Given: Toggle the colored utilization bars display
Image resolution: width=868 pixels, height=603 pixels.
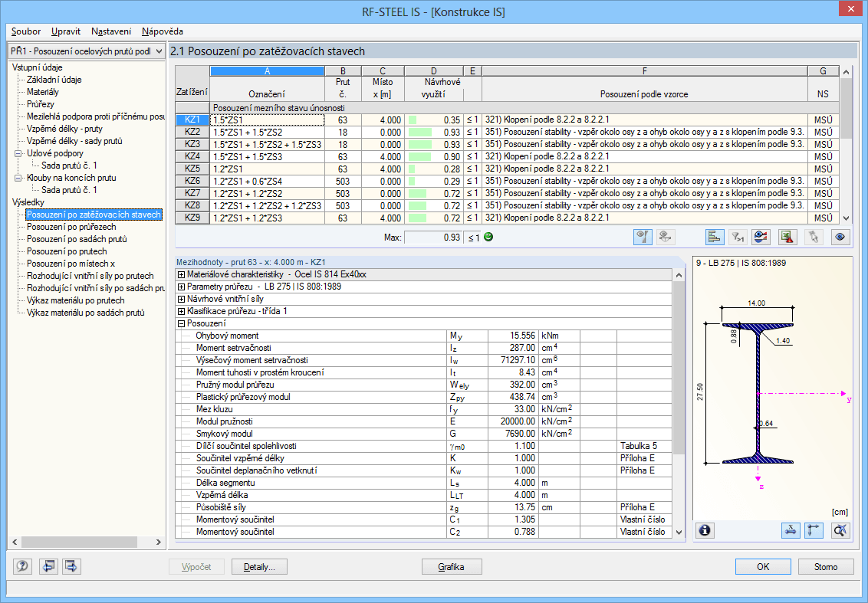Looking at the screenshot, I should (714, 237).
